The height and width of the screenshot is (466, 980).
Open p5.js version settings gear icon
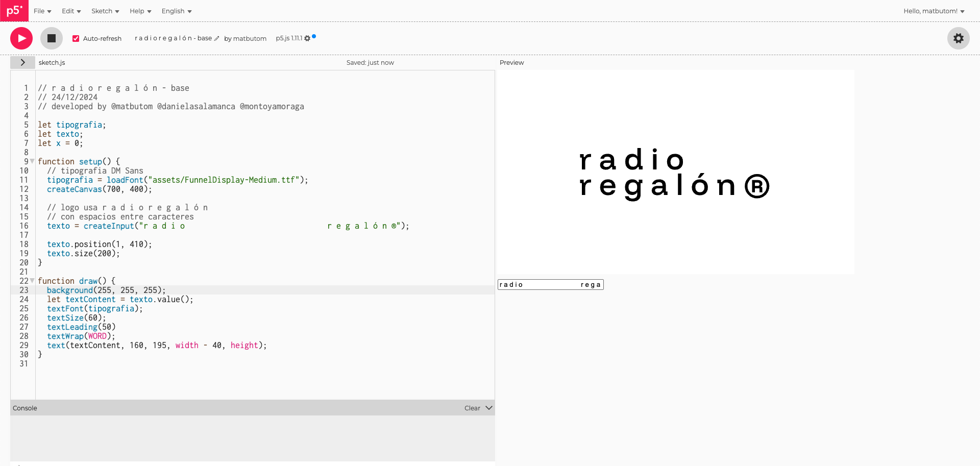307,38
